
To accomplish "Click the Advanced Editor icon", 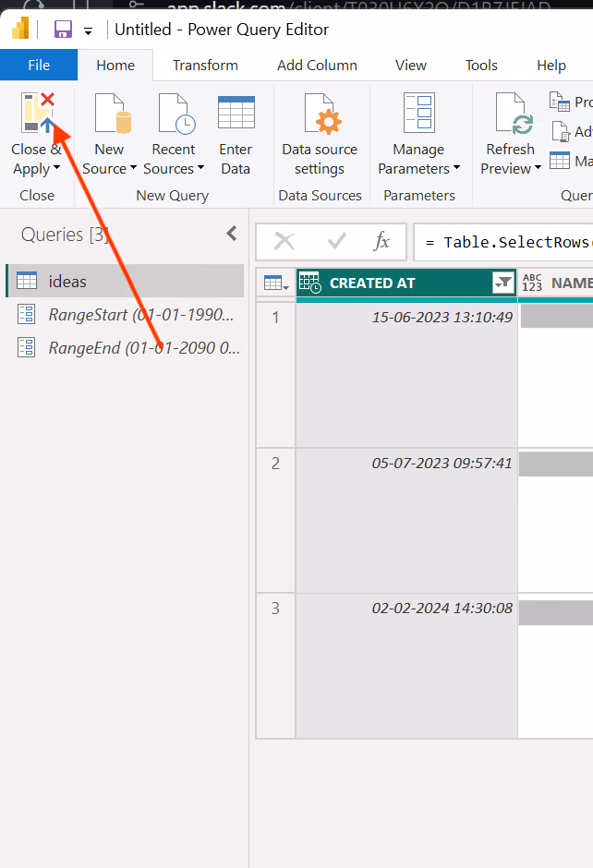I will pos(561,132).
